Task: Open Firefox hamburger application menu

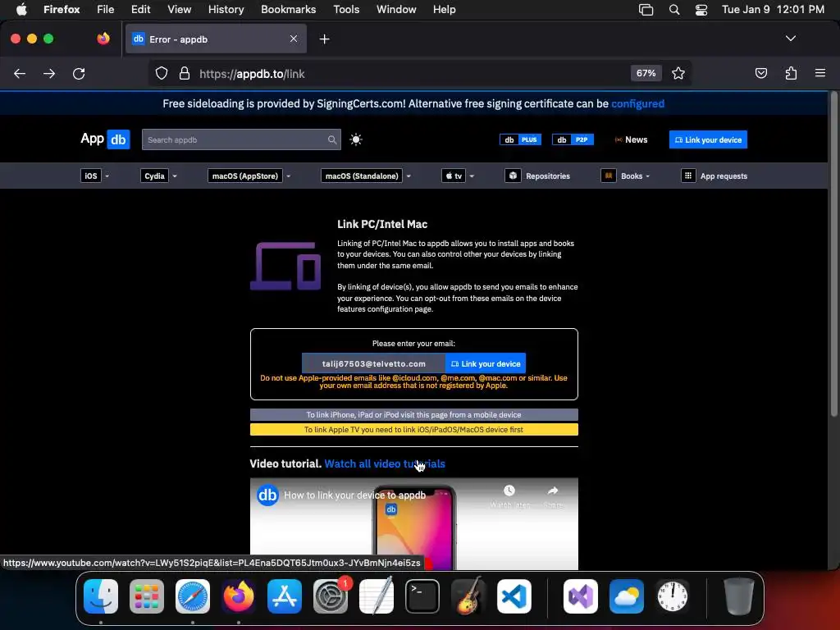Action: point(820,73)
